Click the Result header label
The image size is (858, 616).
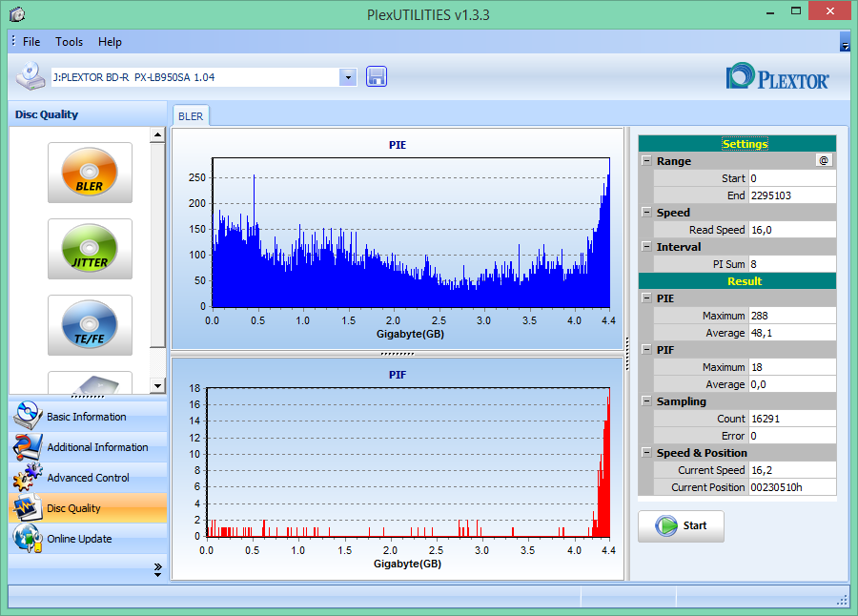click(745, 281)
